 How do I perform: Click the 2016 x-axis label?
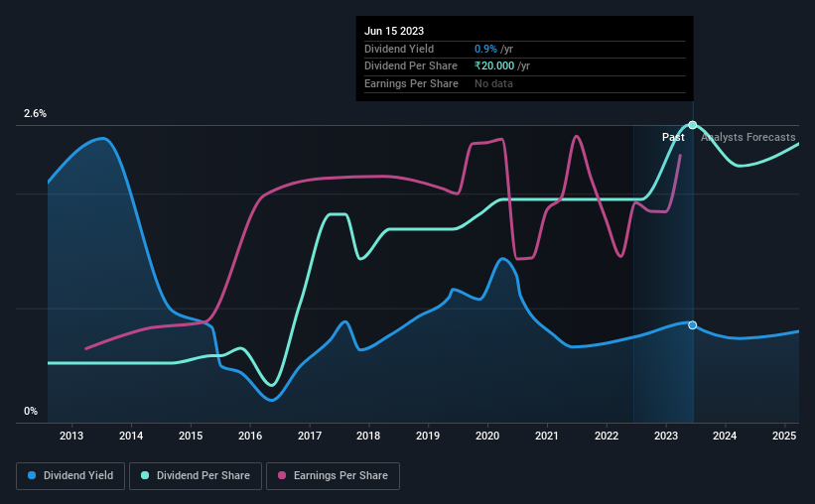250,436
